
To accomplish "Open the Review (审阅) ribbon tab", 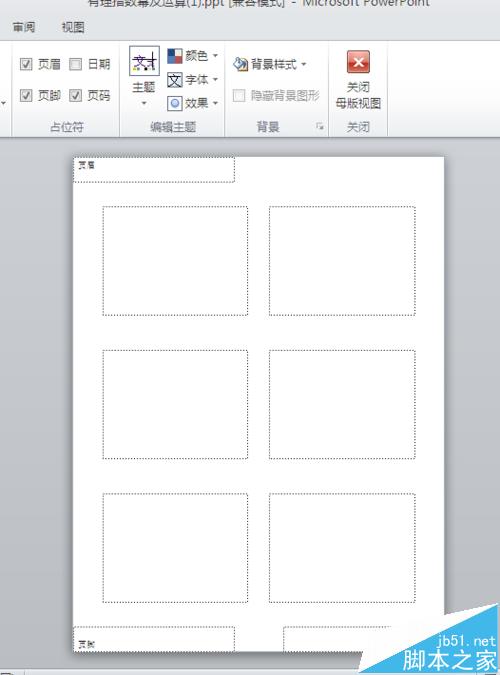I will click(x=24, y=27).
